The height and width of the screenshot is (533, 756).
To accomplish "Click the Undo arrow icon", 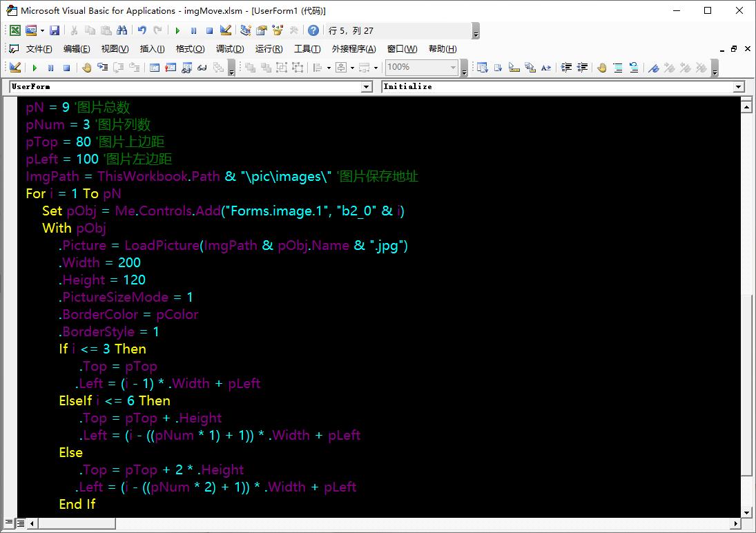I will [142, 30].
